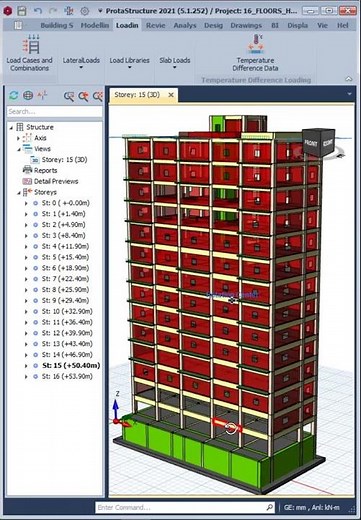
Task: Open Load Cases and Combinations
Action: click(30, 53)
